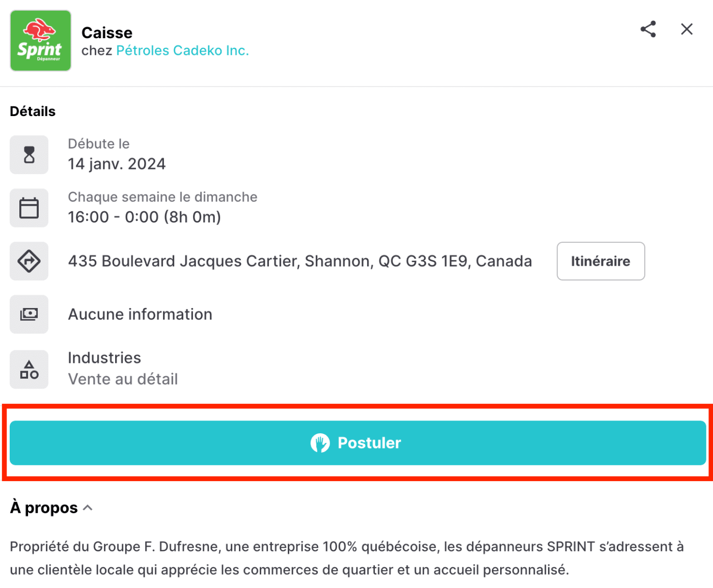Select the Détails section heading
Image resolution: width=713 pixels, height=588 pixels.
click(32, 111)
